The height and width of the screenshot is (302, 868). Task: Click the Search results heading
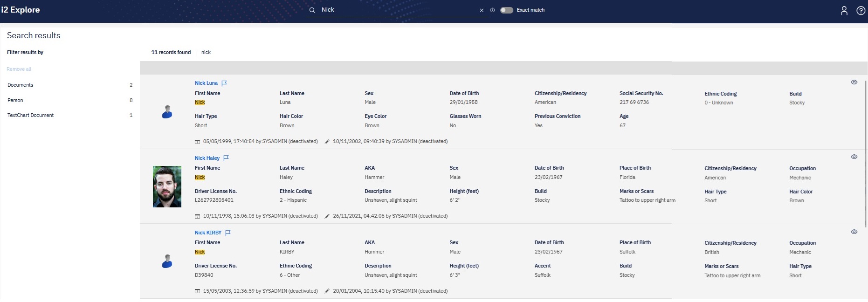click(x=34, y=35)
